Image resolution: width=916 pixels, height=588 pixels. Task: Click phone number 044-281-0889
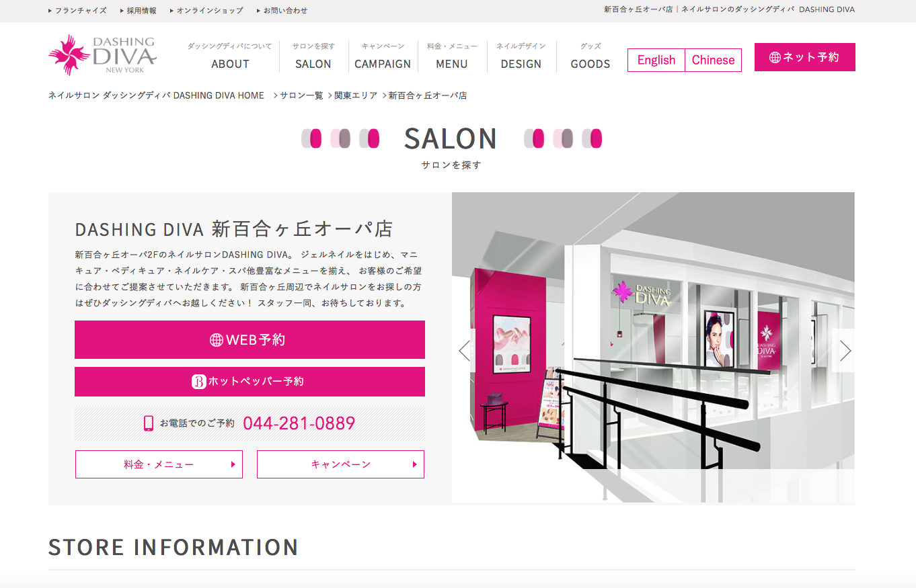[299, 423]
